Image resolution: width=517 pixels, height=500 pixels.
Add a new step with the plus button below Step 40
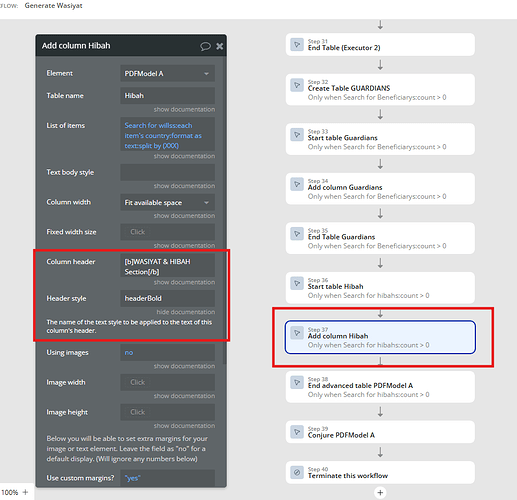[x=380, y=492]
